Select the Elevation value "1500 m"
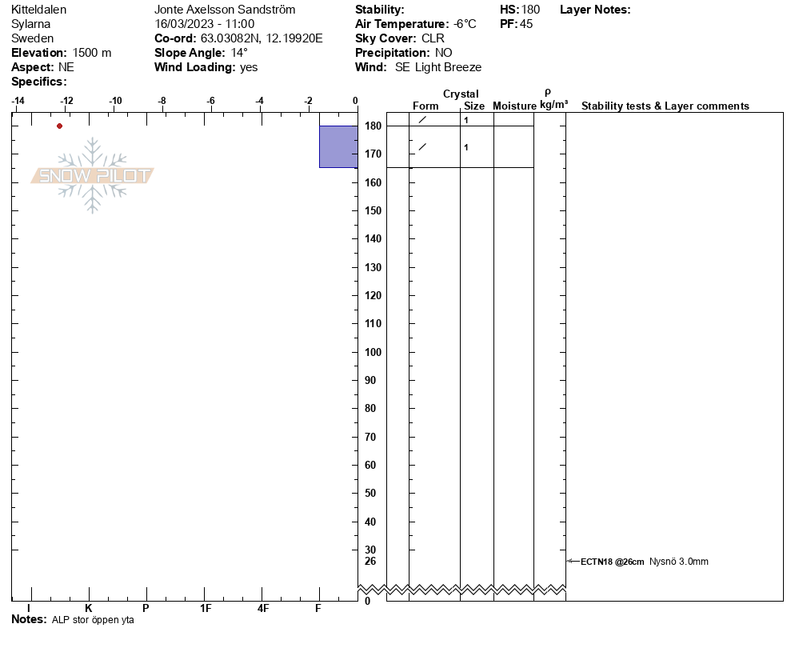 [x=92, y=53]
